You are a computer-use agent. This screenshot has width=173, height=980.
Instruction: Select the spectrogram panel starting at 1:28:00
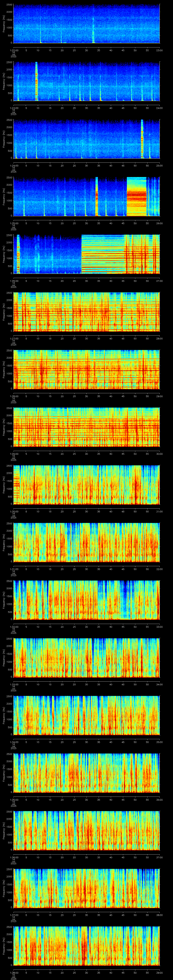click(x=87, y=369)
